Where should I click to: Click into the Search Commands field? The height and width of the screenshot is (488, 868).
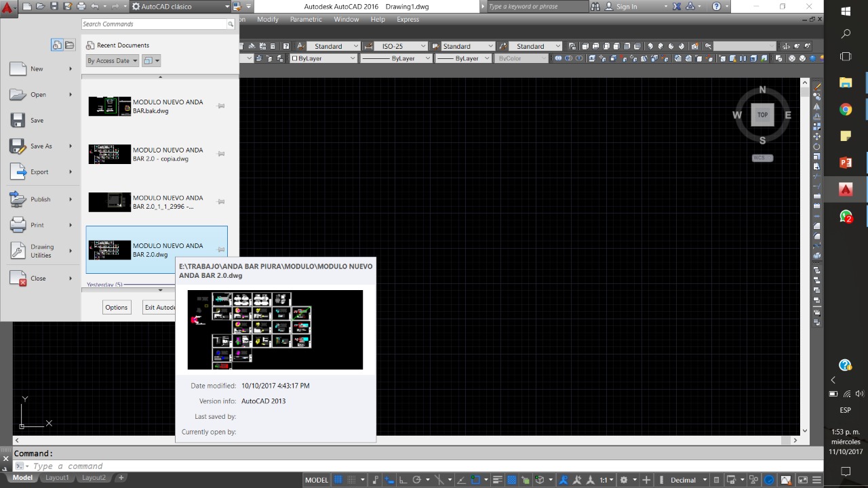point(154,24)
